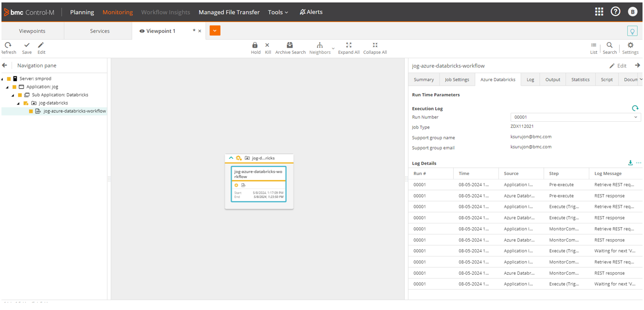Viewport: 644px width, 310px height.
Task: Open the help question mark icon
Action: [x=615, y=12]
